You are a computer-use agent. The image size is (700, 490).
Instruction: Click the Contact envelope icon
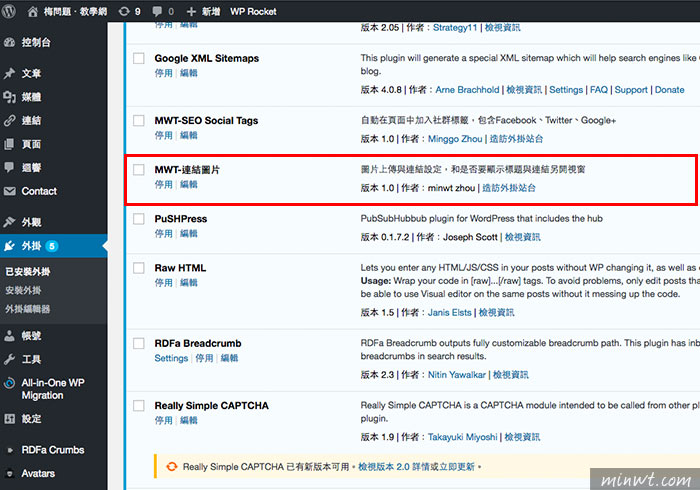[x=9, y=191]
